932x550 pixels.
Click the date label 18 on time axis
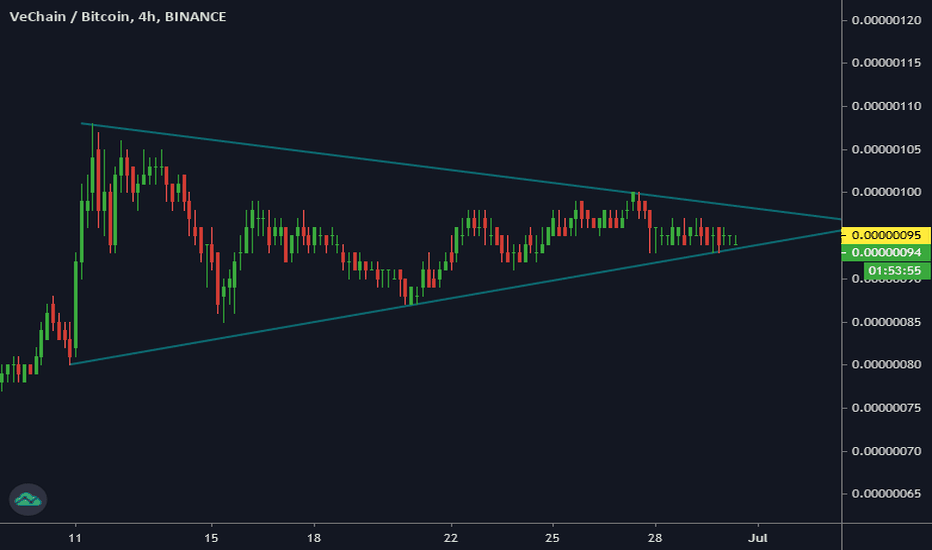(314, 538)
